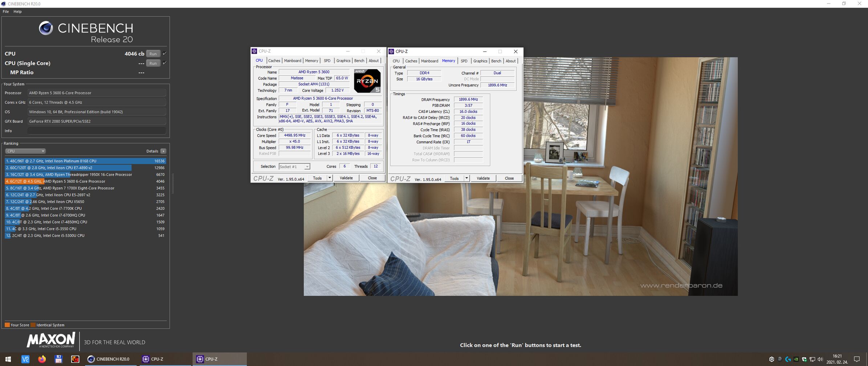This screenshot has height=366, width=868.
Task: Click title-bar icon of CPU-Z Timings window
Action: (x=391, y=52)
